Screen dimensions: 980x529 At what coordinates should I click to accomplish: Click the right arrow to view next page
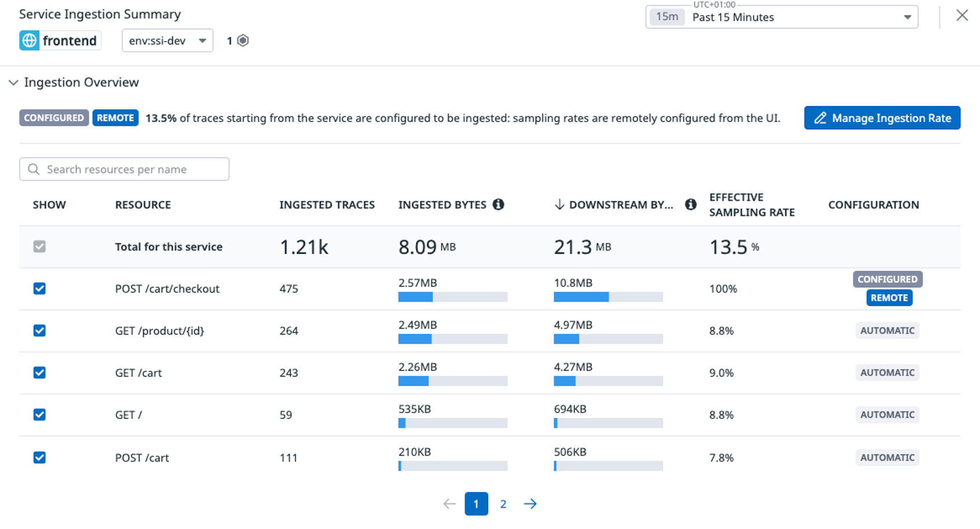(x=530, y=504)
